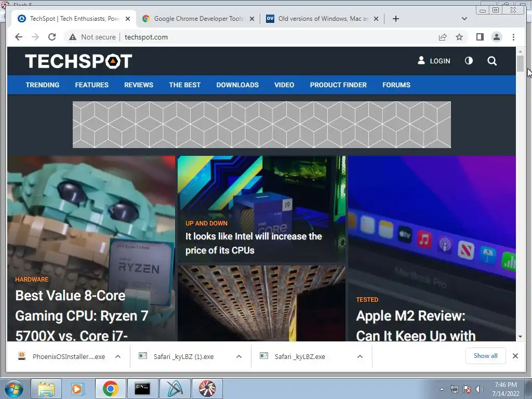Image resolution: width=532 pixels, height=399 pixels.
Task: Open the pinwheel app taskbar icon
Action: coord(207,389)
